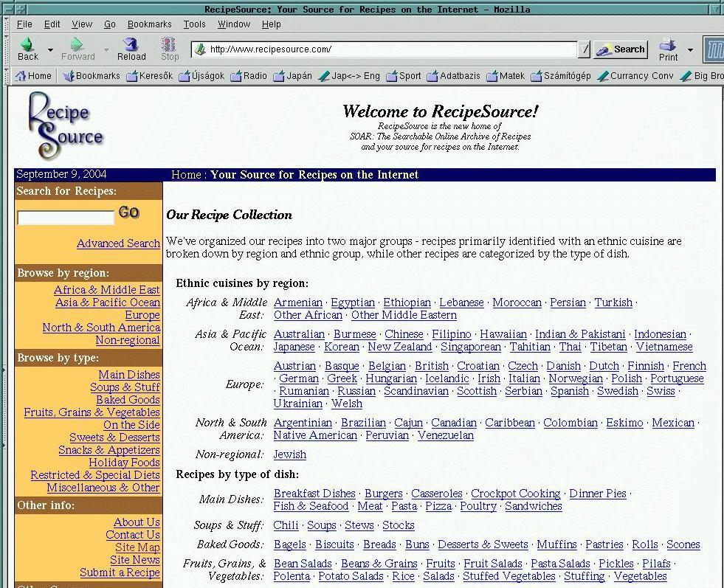
Task: Open the Armenian cuisine link
Action: (x=298, y=302)
